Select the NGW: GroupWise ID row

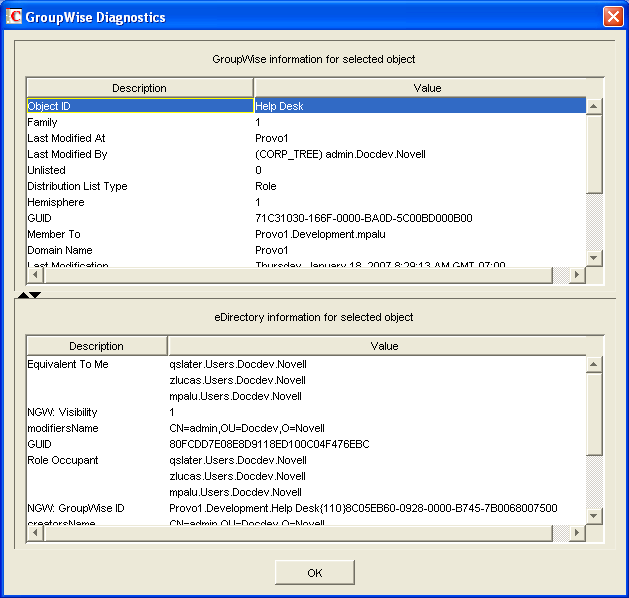(306, 509)
